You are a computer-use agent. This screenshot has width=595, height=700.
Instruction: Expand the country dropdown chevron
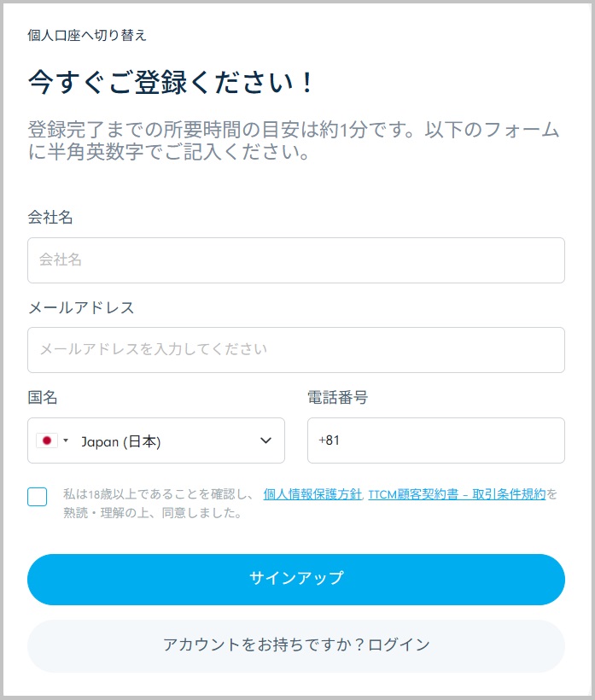[265, 440]
